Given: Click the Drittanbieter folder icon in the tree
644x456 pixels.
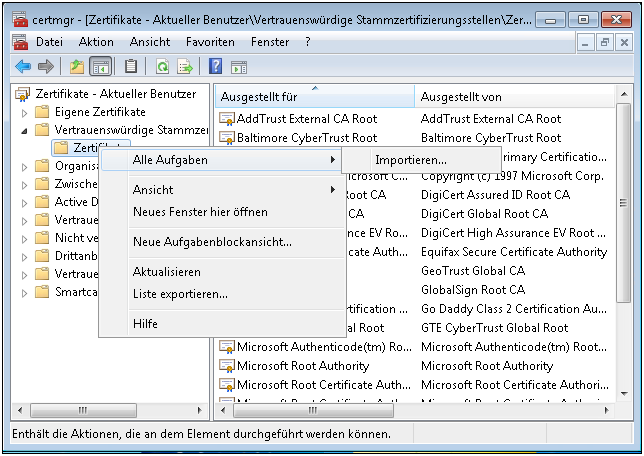Looking at the screenshot, I should 42,256.
